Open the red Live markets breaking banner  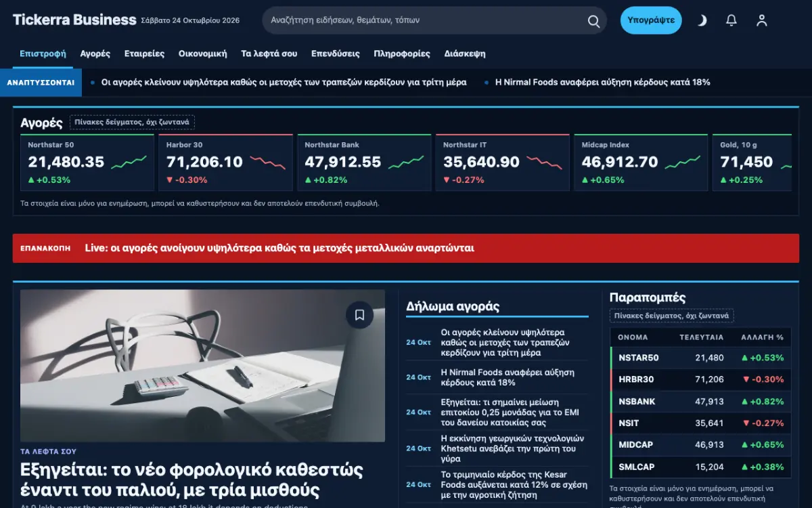click(406, 248)
